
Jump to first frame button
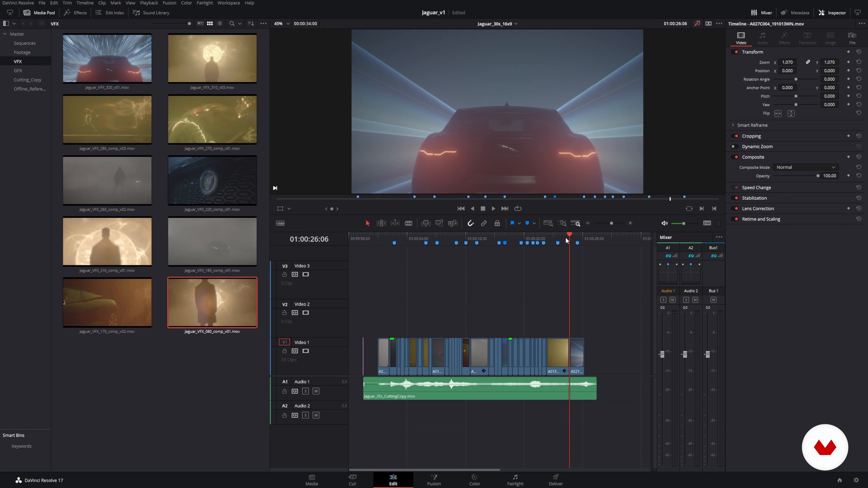(x=461, y=209)
